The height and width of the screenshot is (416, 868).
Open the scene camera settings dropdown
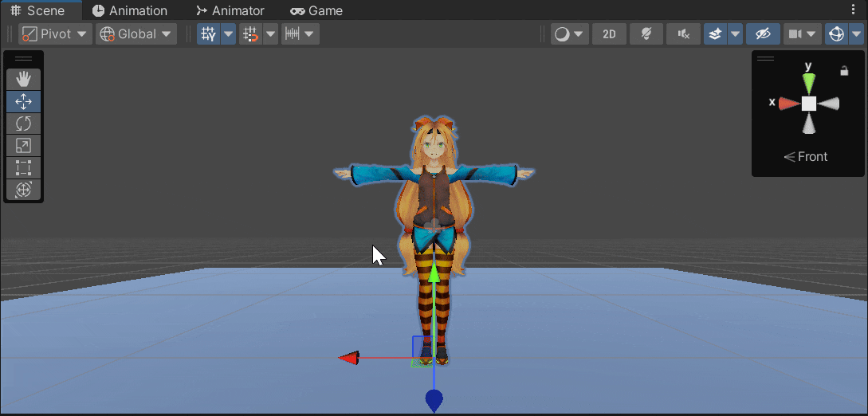click(x=802, y=33)
